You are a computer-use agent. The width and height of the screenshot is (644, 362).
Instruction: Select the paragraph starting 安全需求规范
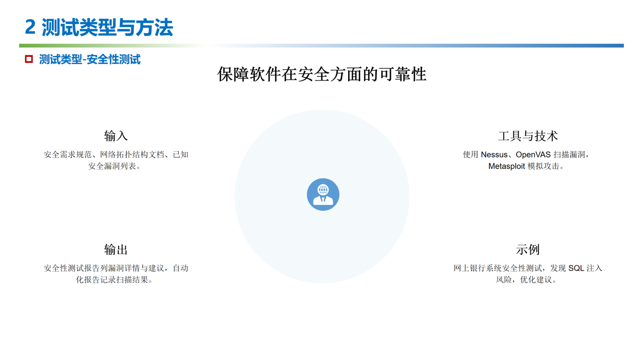(116, 160)
